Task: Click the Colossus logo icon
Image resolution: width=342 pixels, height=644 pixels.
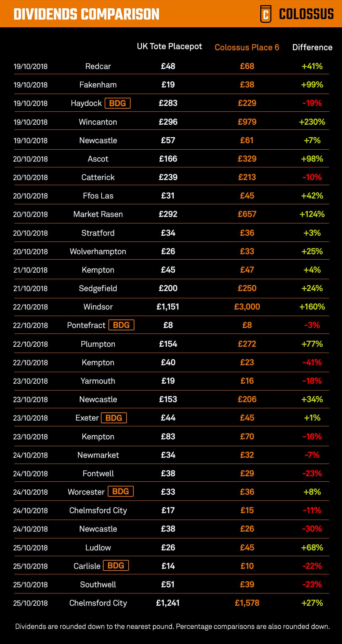Action: click(266, 14)
